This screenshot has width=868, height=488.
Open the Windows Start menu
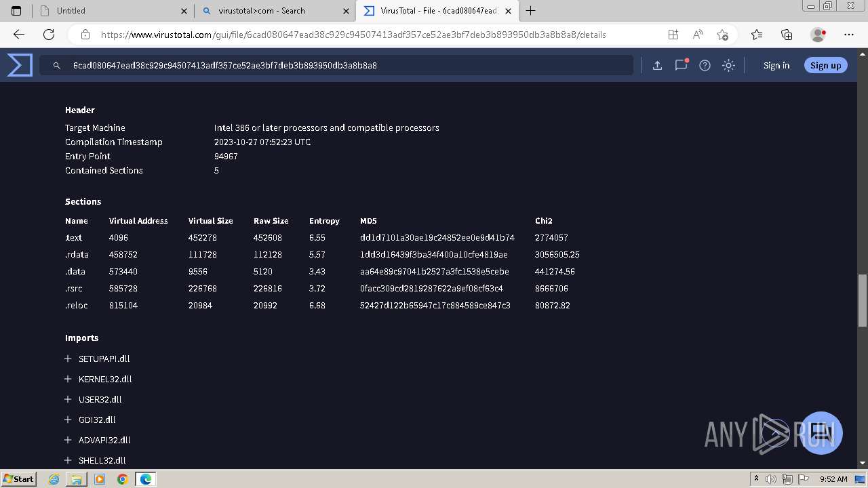18,479
